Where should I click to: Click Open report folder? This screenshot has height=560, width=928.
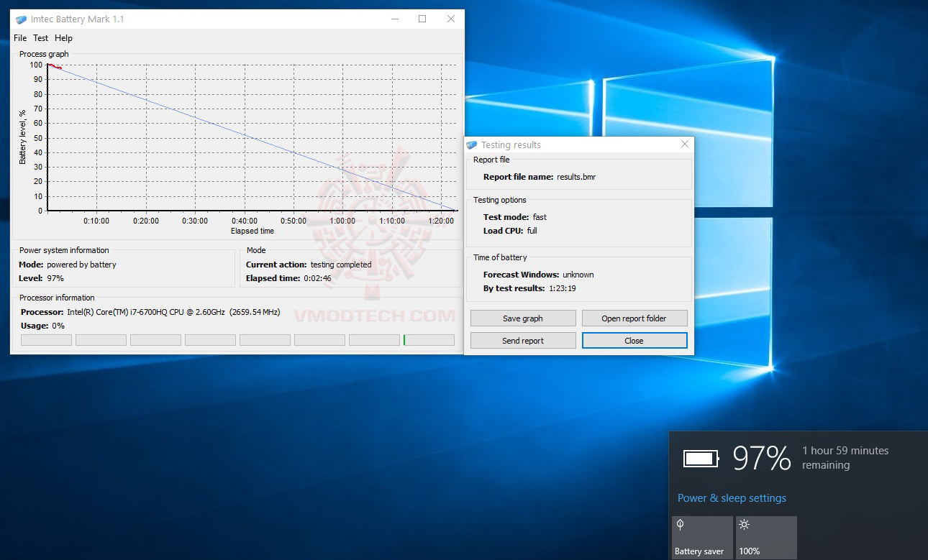(634, 318)
